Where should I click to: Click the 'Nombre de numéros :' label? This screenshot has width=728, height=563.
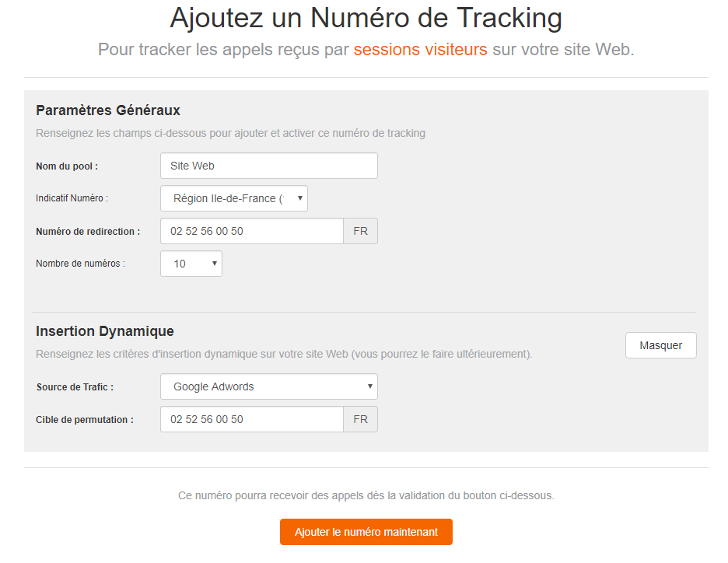80,264
